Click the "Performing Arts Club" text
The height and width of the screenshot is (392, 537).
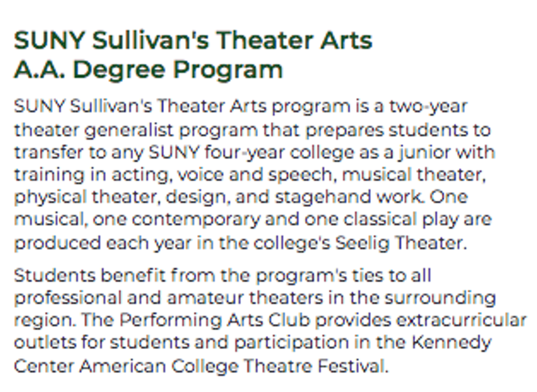click(215, 320)
